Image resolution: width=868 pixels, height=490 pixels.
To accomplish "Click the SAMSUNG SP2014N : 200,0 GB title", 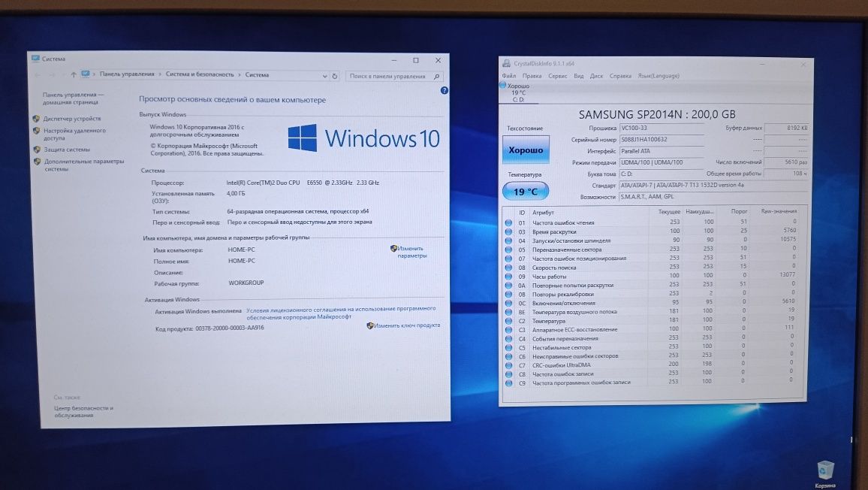I will [656, 115].
